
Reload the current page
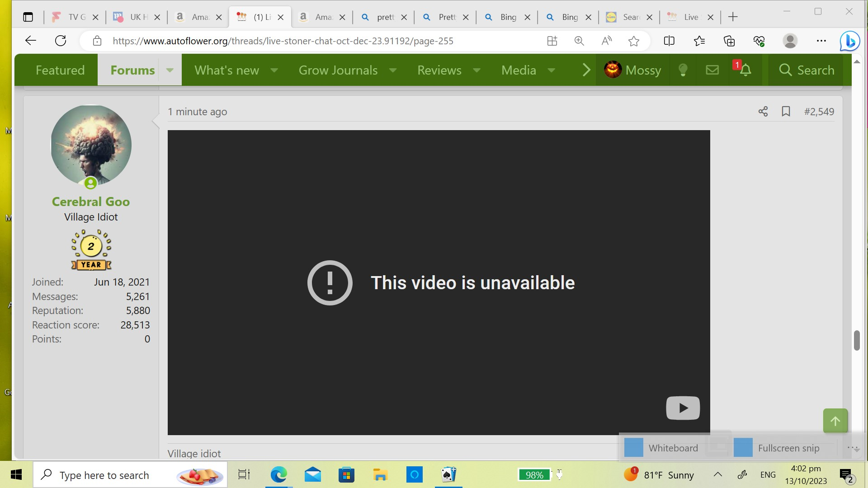coord(61,41)
